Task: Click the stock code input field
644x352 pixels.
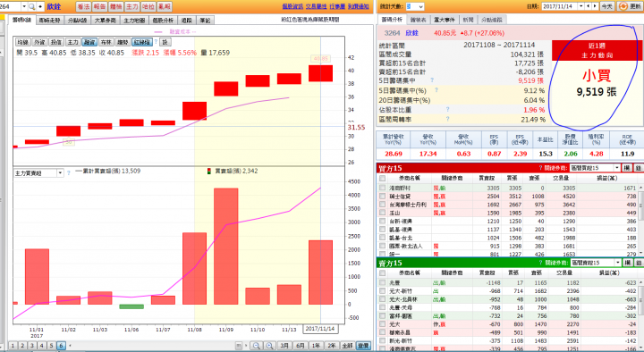Action: pos(10,6)
